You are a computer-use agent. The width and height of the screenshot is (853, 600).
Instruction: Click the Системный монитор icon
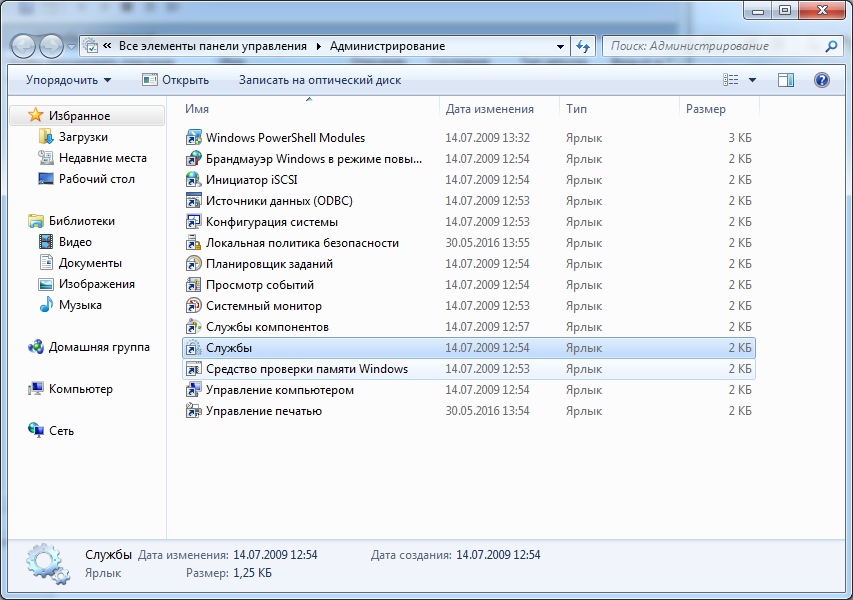pyautogui.click(x=194, y=306)
